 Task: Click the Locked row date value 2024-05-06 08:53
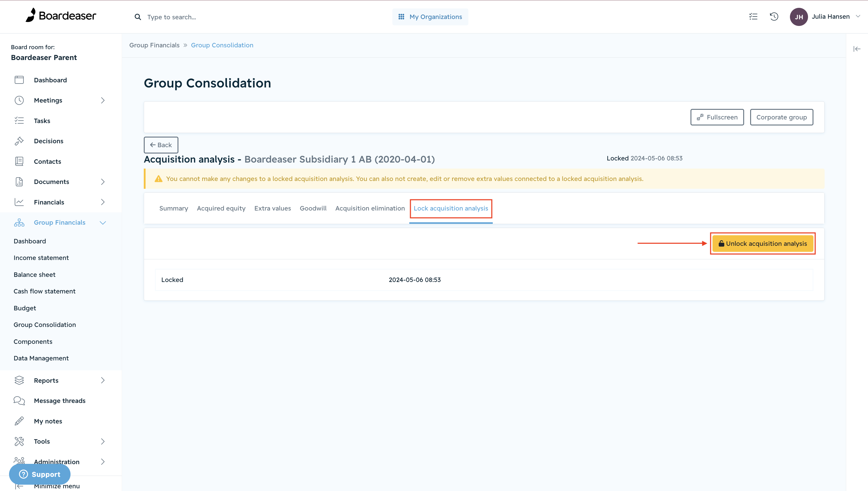coord(414,280)
